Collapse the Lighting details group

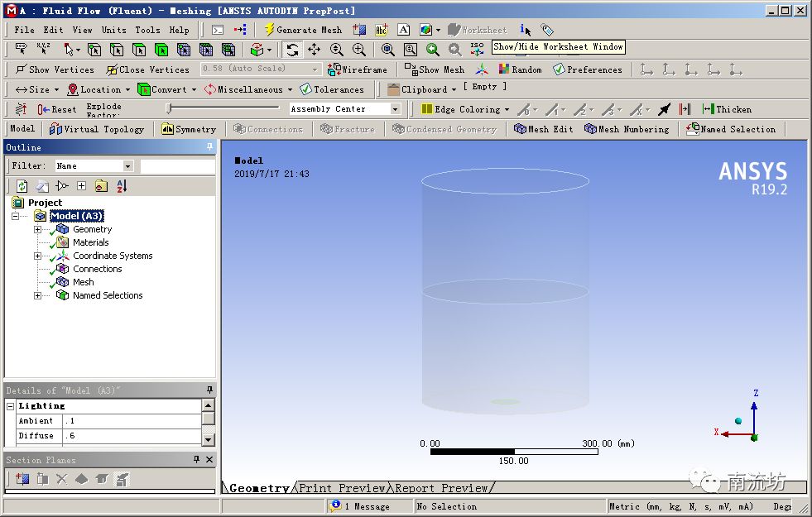click(11, 406)
